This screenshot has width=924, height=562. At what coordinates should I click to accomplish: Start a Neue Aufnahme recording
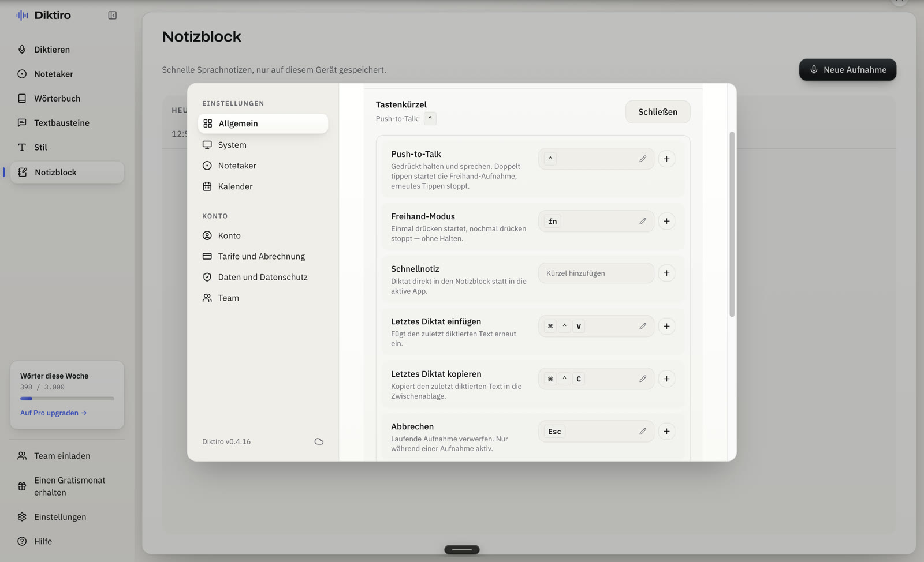(848, 70)
